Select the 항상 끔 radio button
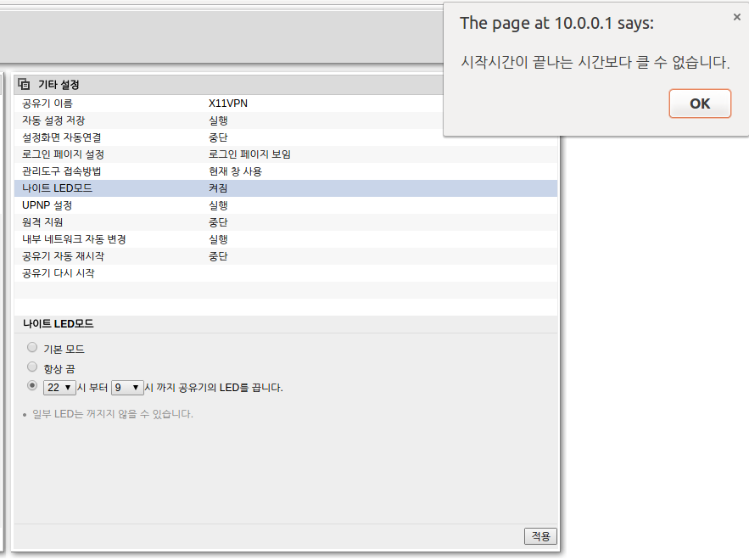This screenshot has height=560, width=749. (x=32, y=367)
